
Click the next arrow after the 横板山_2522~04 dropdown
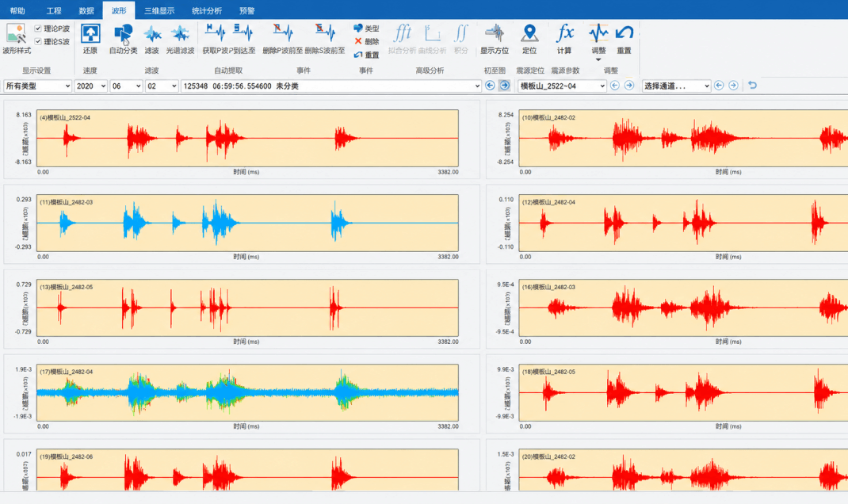click(629, 86)
